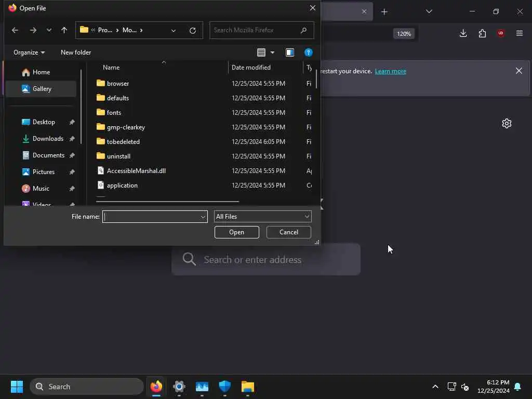This screenshot has width=532, height=399.
Task: Select the tobedeleted folder
Action: tap(123, 142)
